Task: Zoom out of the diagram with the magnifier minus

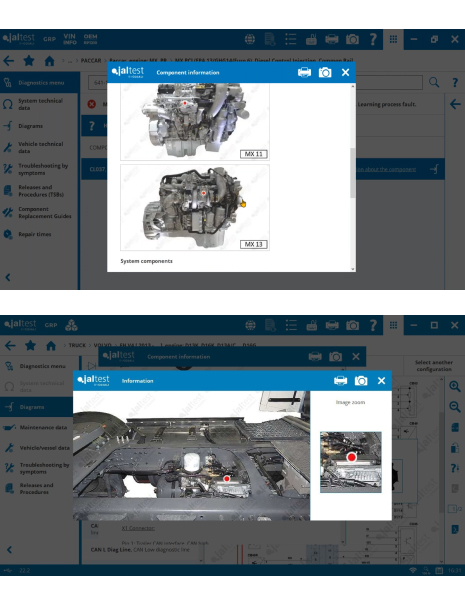Action: pyautogui.click(x=455, y=407)
